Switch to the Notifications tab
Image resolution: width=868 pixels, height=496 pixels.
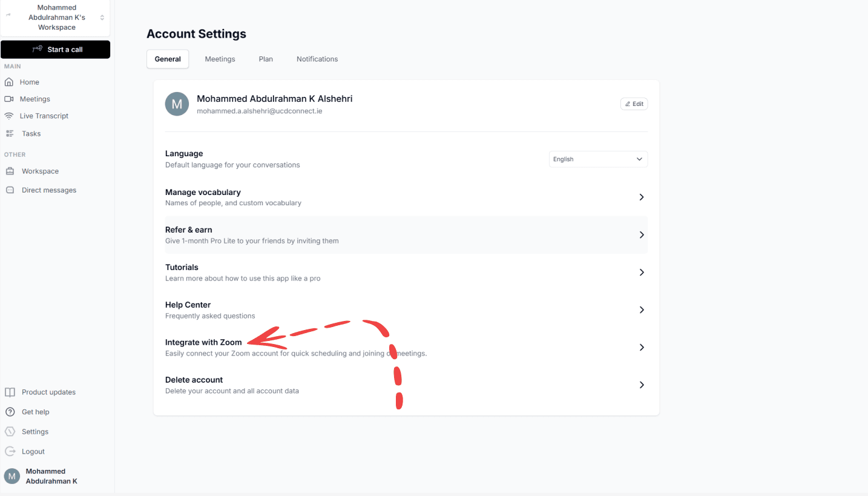click(317, 59)
